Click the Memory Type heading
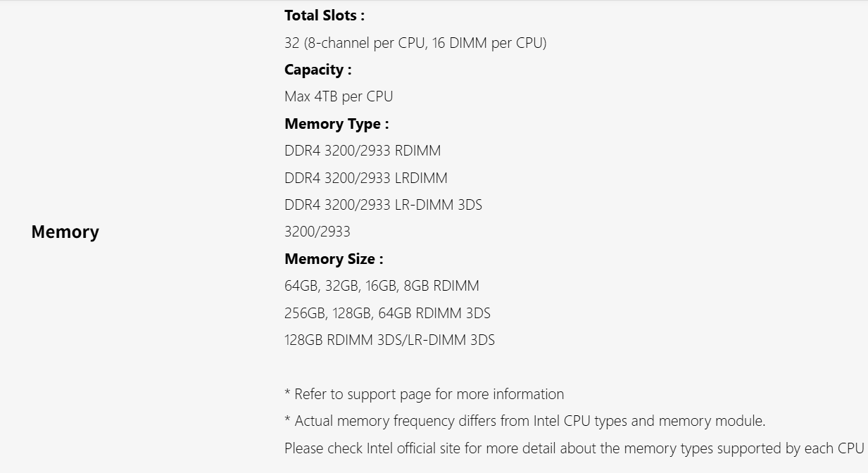Viewport: 868px width, 473px height. [x=336, y=124]
